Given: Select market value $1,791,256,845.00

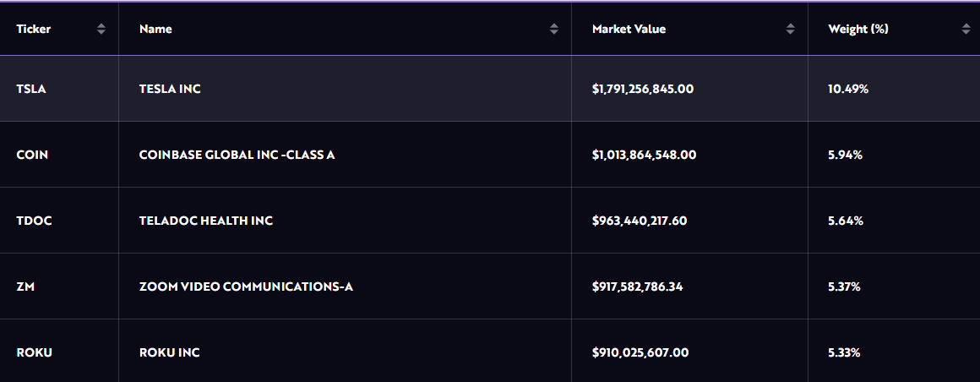Looking at the screenshot, I should [x=643, y=89].
